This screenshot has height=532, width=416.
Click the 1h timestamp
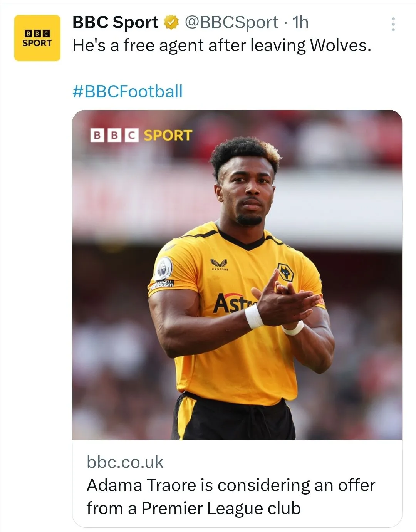300,23
